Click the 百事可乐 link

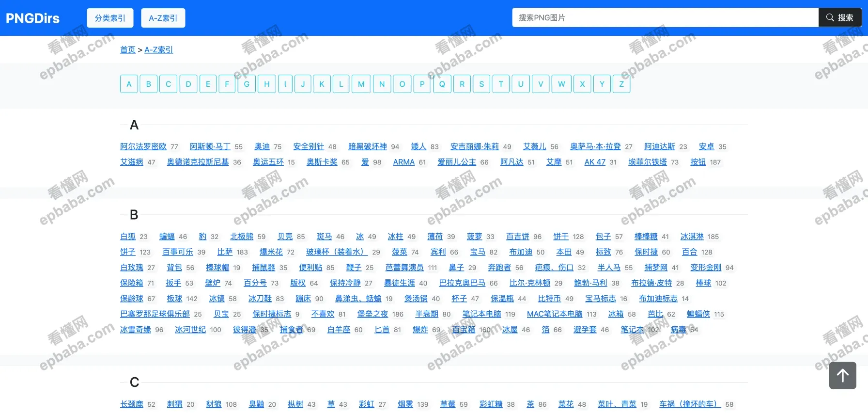[x=178, y=252]
